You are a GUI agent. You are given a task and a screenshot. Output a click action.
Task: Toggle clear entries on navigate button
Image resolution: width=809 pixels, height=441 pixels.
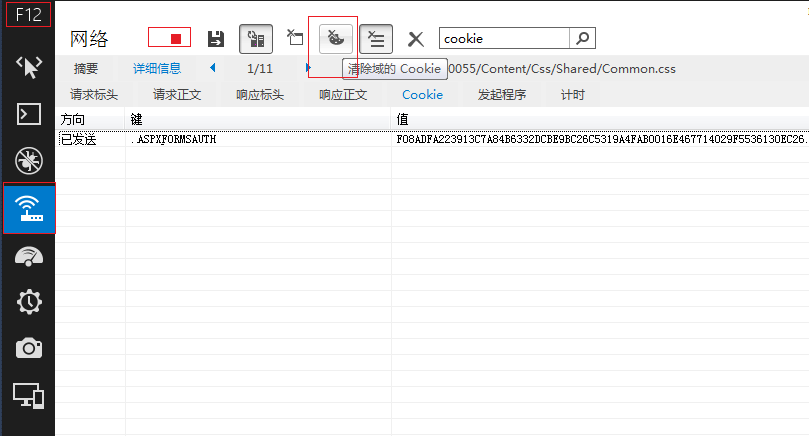pyautogui.click(x=376, y=39)
